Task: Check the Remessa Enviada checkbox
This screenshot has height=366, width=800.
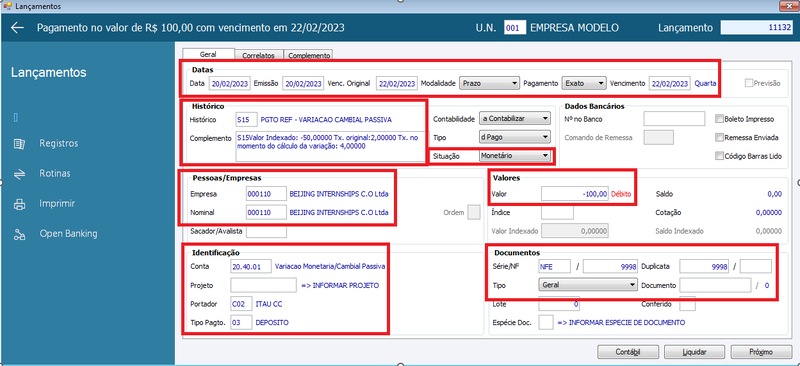Action: pyautogui.click(x=719, y=137)
